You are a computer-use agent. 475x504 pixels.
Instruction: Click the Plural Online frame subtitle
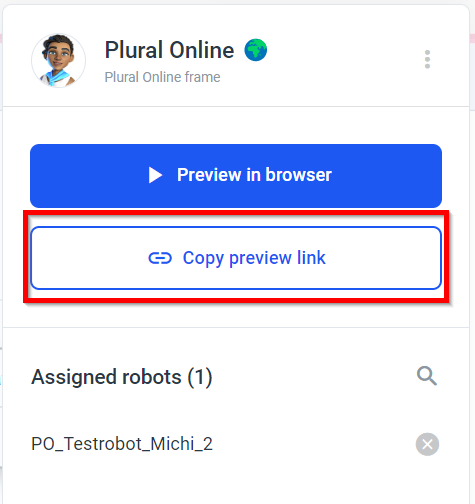point(162,77)
